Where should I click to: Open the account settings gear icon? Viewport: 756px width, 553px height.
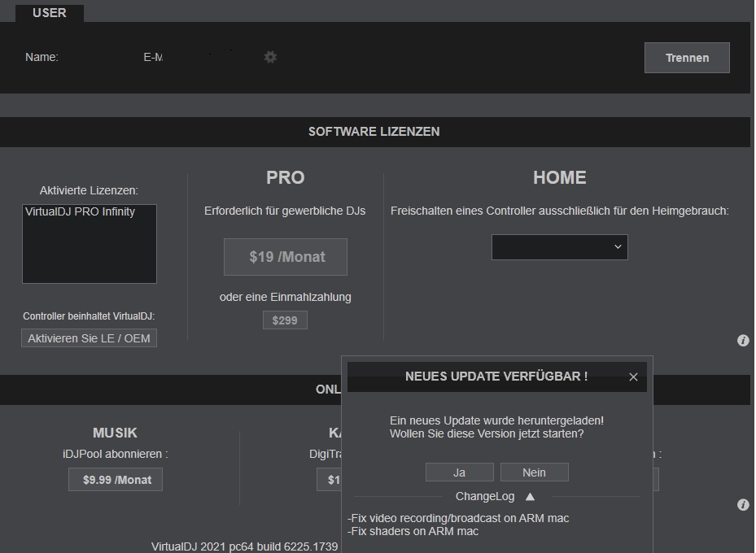pos(270,57)
